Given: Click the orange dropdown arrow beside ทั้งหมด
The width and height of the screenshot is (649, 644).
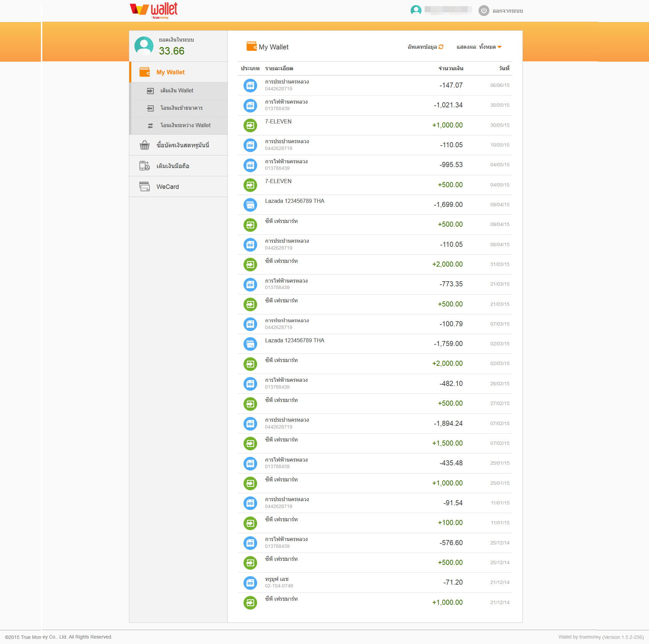Looking at the screenshot, I should point(499,47).
